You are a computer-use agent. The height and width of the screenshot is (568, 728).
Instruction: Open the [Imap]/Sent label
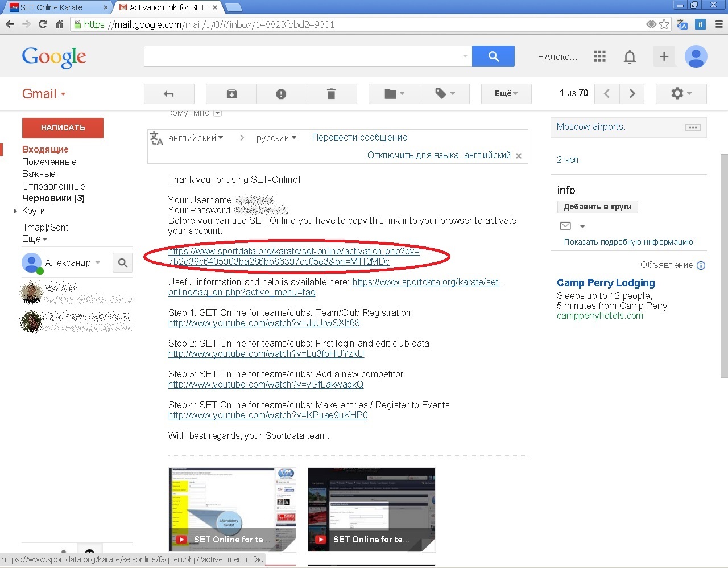click(x=45, y=227)
